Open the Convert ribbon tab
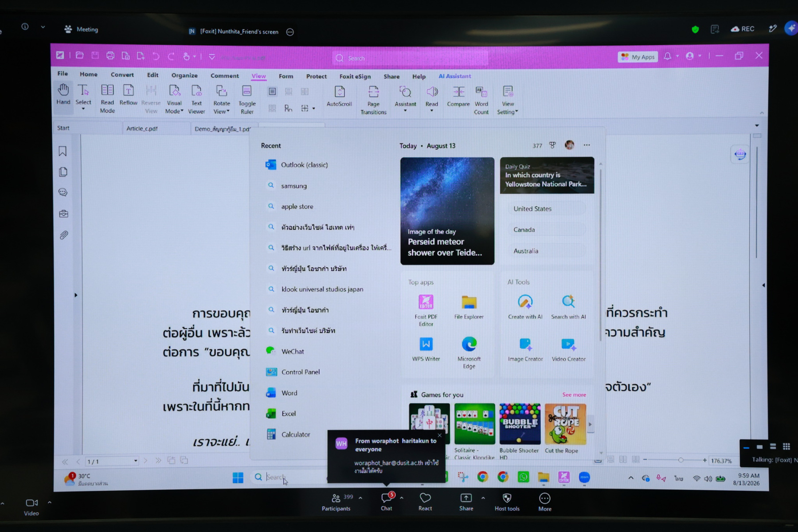798x532 pixels. click(122, 74)
